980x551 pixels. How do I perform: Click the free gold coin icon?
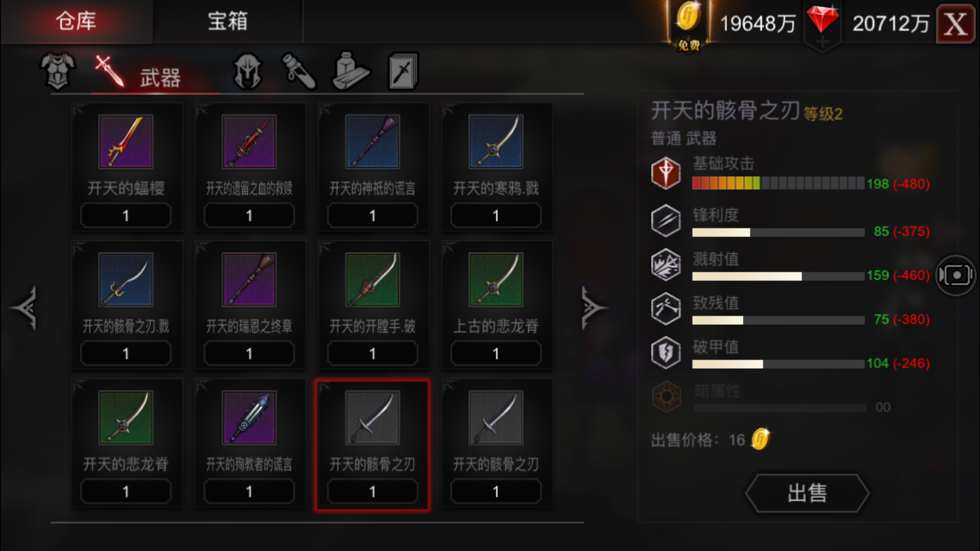(688, 25)
